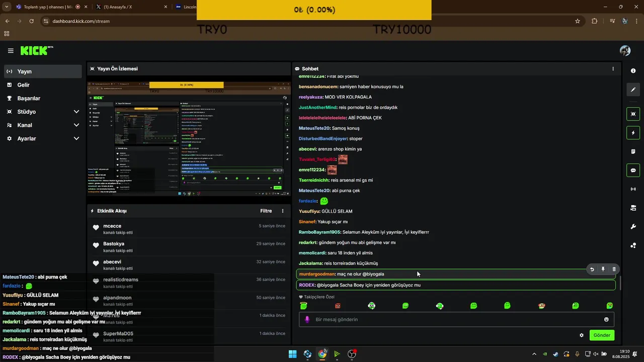Open Sohbet panel three-dot menu

point(613,69)
